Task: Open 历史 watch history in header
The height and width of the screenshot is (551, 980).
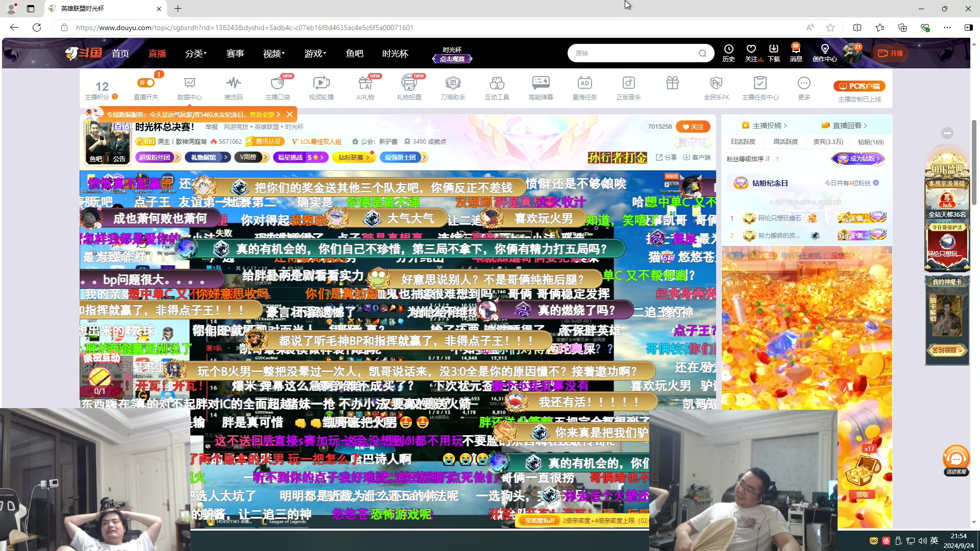Action: pos(728,53)
